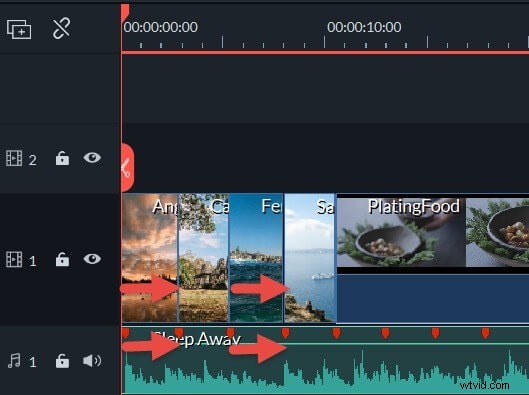Click the sixth audio beat marker
The height and width of the screenshot is (395, 529).
(x=385, y=333)
